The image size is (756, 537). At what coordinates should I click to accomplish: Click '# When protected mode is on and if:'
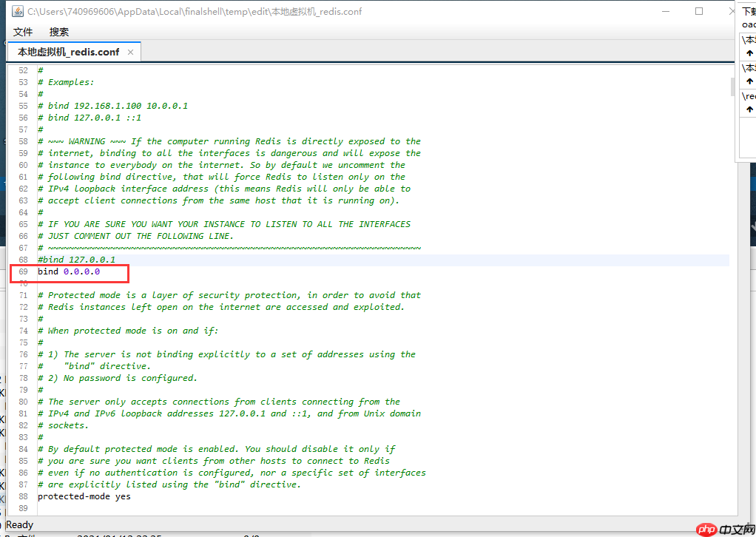128,331
